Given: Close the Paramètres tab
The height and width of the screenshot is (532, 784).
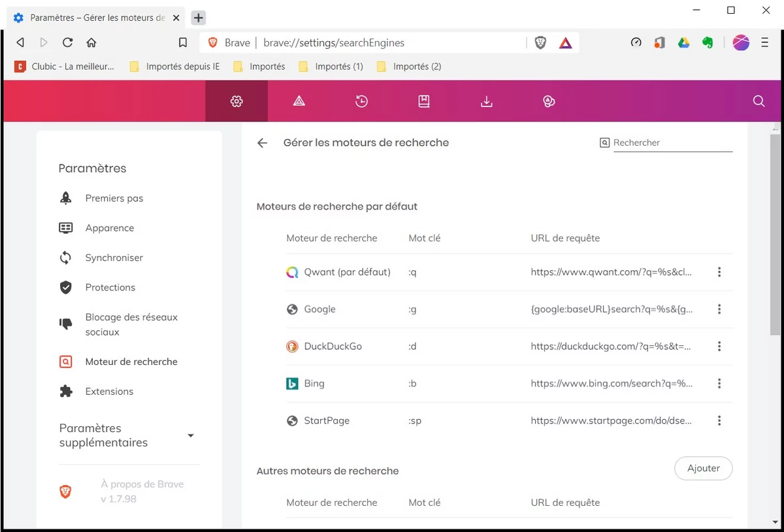Looking at the screenshot, I should pos(176,18).
